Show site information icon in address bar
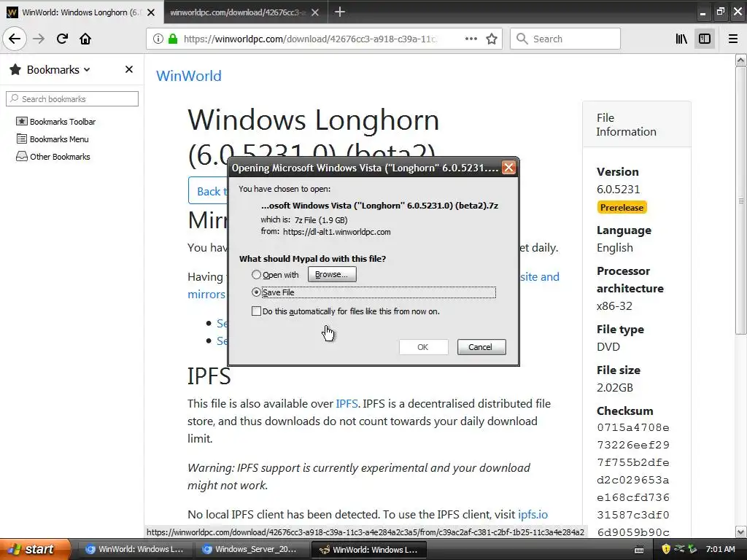747x560 pixels. 158,39
